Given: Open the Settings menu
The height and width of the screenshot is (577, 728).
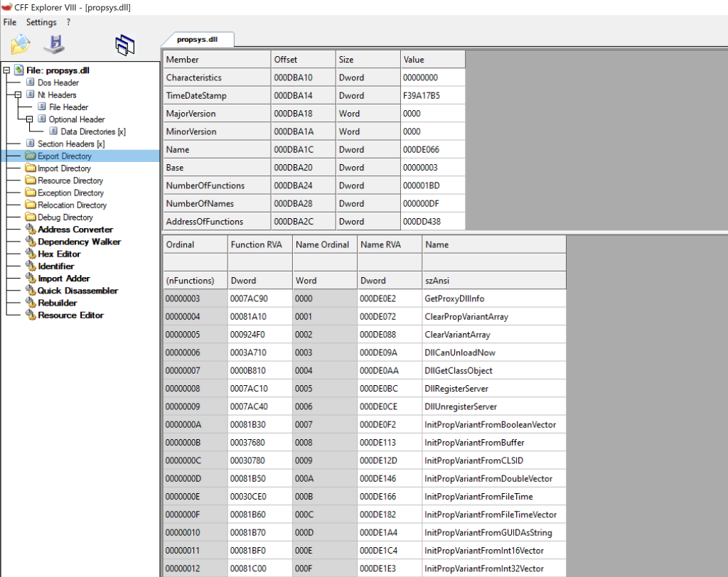Looking at the screenshot, I should coord(41,22).
